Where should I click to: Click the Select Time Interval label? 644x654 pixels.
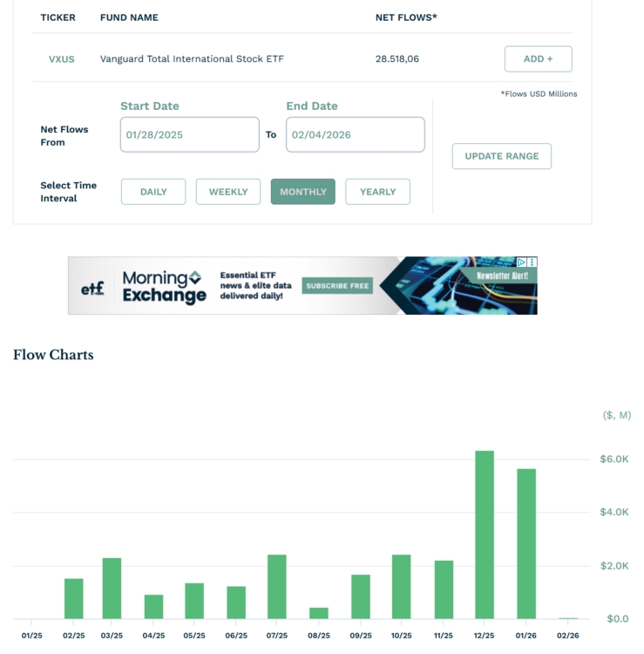click(x=68, y=192)
